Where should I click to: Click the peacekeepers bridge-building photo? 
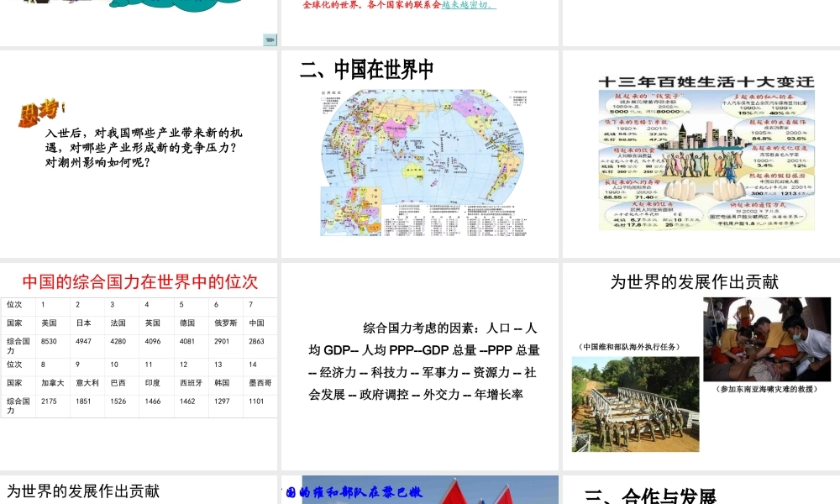pyautogui.click(x=635, y=404)
